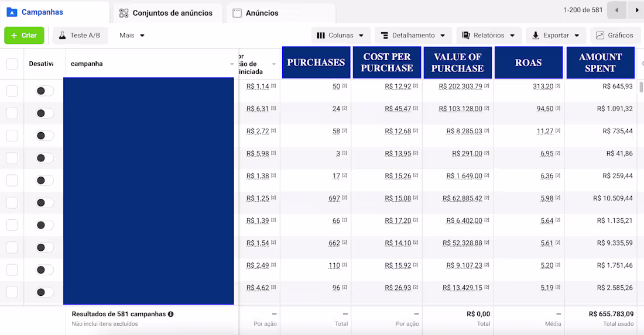Click the Campanhas folder icon

[12, 12]
